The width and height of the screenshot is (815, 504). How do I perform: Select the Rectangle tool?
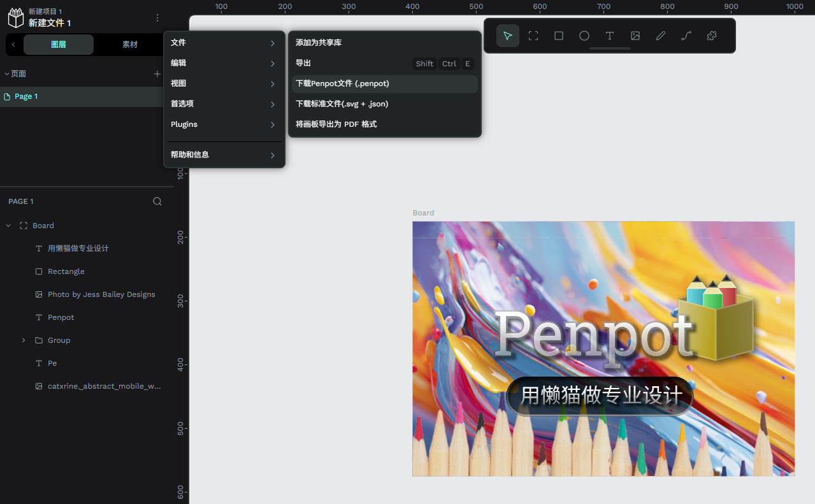click(559, 36)
